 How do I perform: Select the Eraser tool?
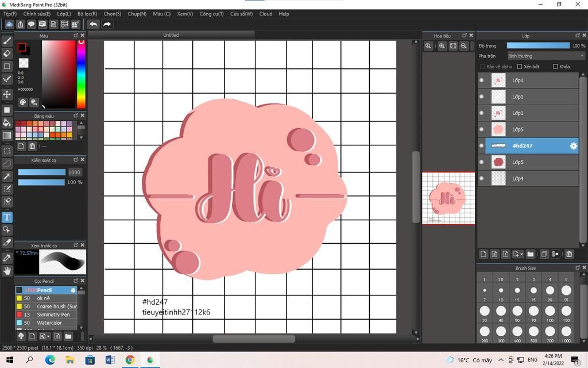click(x=7, y=53)
